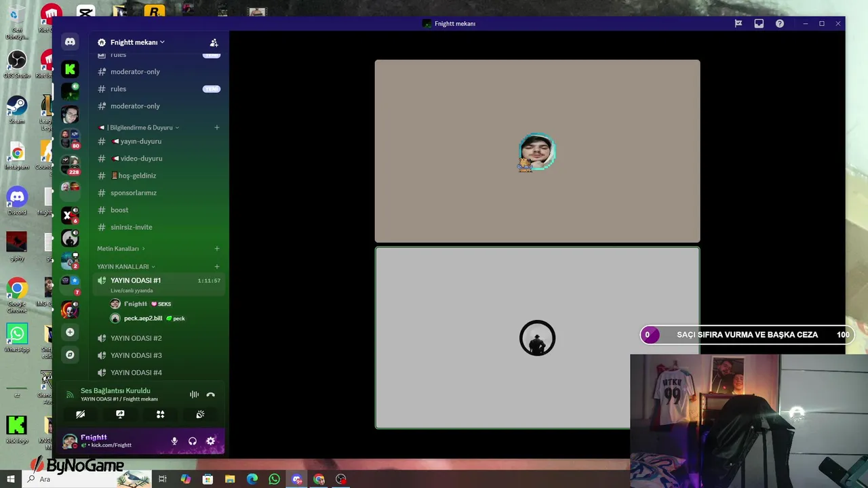Toggle headphone deafen in user panel
868x488 pixels.
tap(193, 441)
